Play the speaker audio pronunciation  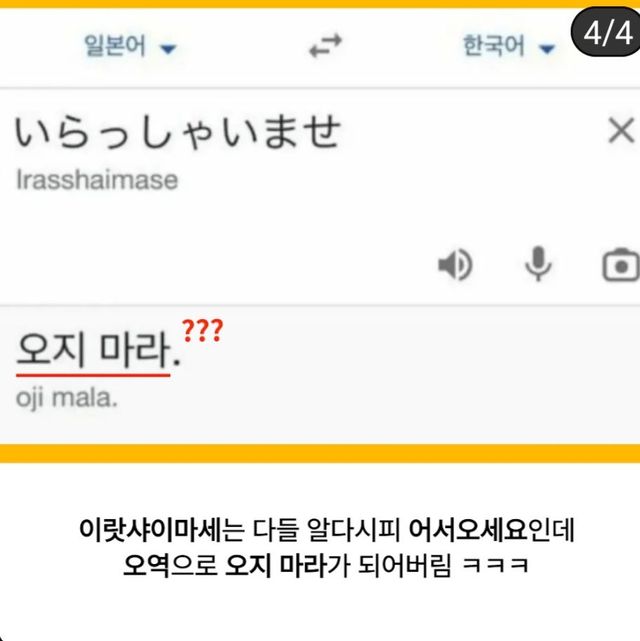pyautogui.click(x=455, y=264)
